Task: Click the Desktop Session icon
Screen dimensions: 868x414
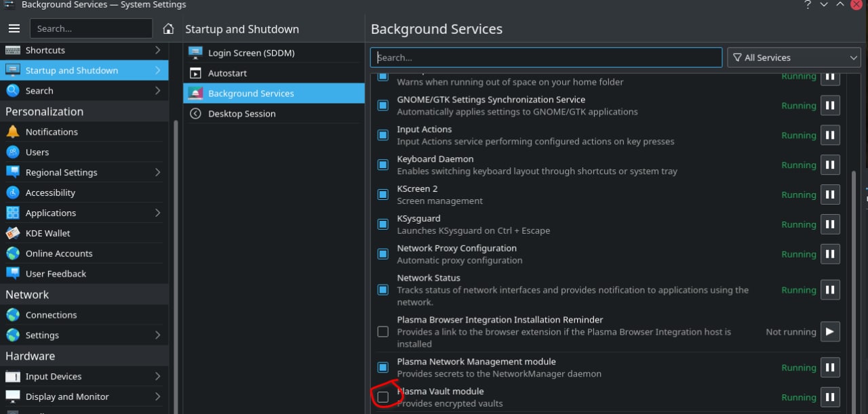Action: pyautogui.click(x=195, y=114)
